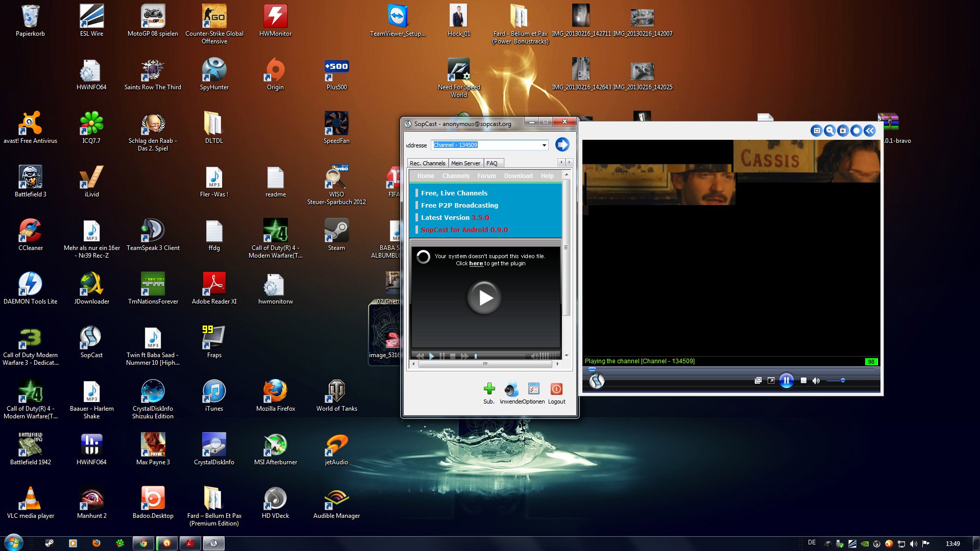The width and height of the screenshot is (980, 551).
Task: Pause the SopCast channel playback
Action: pos(786,381)
